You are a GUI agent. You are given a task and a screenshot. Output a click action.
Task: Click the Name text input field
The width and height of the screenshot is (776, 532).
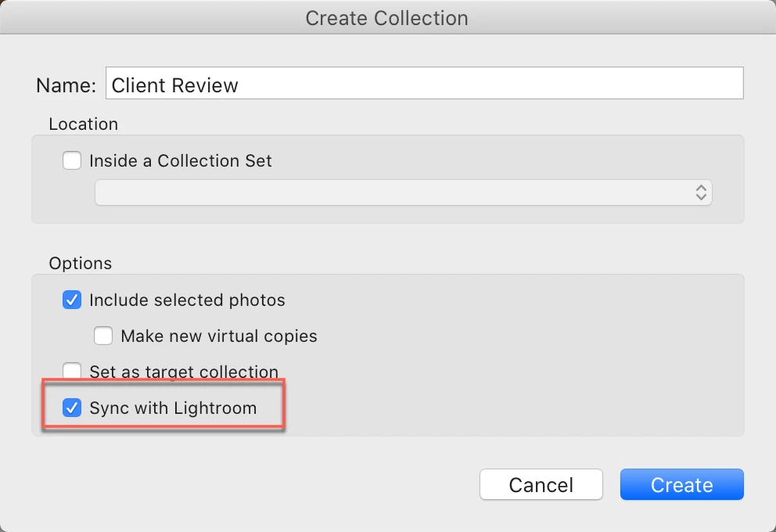coord(424,83)
